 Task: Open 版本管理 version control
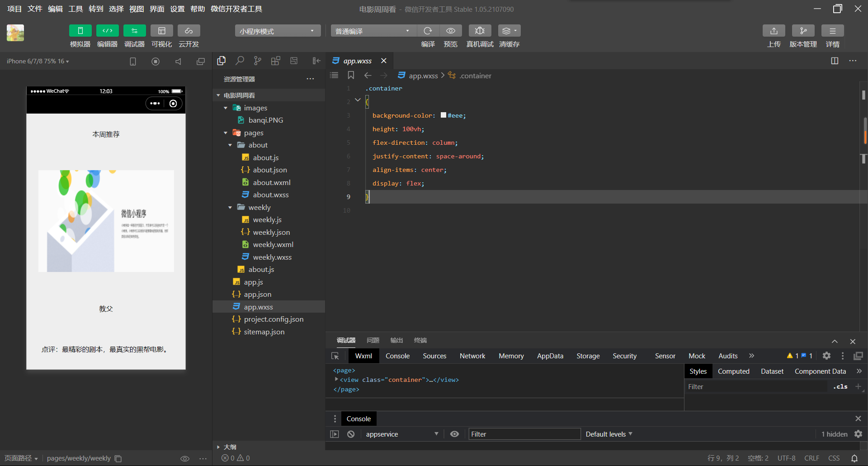tap(803, 30)
